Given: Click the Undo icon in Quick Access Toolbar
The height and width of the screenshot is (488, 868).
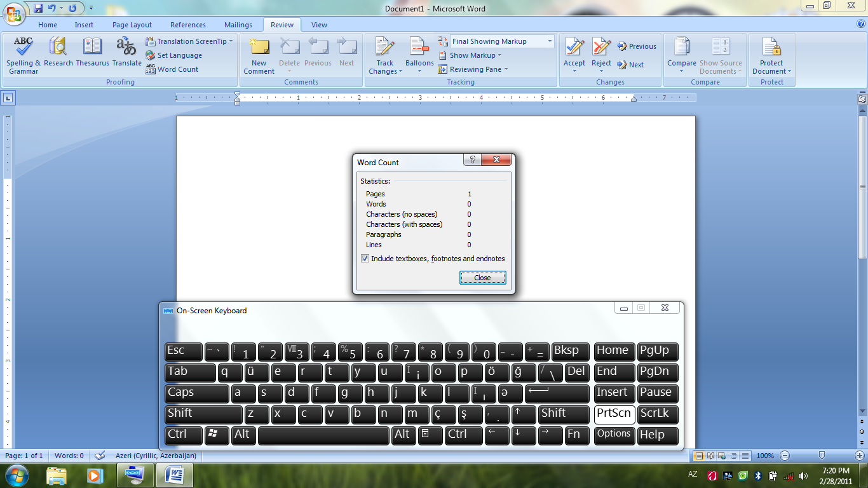Looking at the screenshot, I should (52, 8).
